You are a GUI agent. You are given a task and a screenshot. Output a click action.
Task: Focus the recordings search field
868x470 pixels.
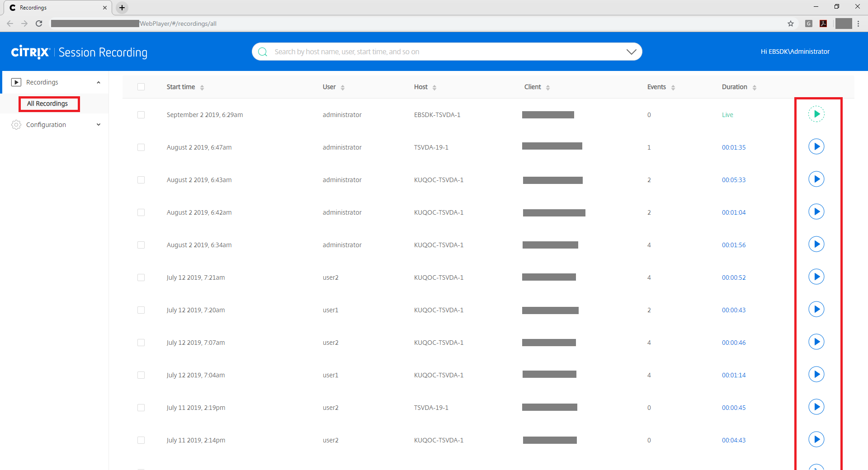point(447,52)
